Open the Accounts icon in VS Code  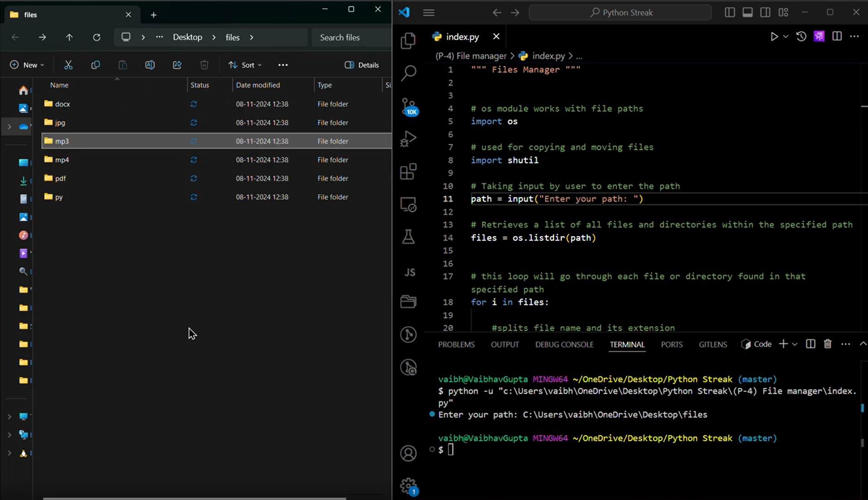[x=408, y=453]
